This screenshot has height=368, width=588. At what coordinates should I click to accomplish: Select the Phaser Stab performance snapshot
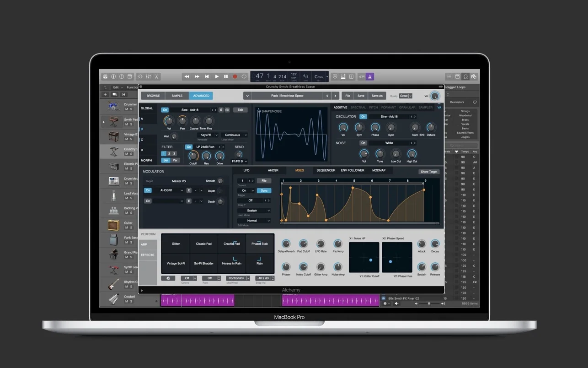(x=260, y=244)
